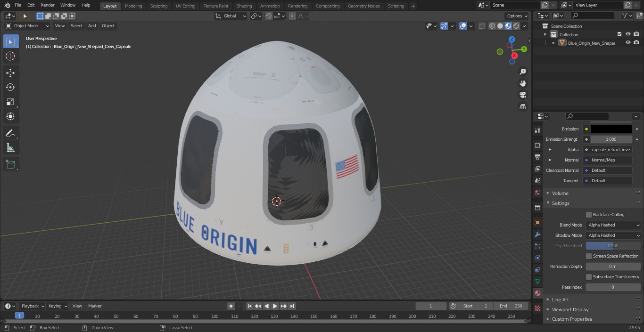This screenshot has height=332, width=644.
Task: Click the viewport zoom magnifier icon
Action: tap(522, 72)
